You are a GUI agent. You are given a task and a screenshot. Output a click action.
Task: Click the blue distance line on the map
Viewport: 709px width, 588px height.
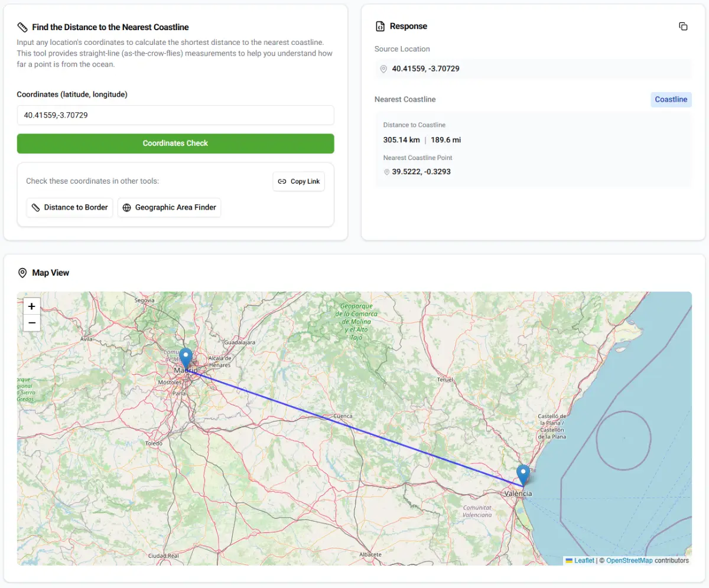[354, 429]
